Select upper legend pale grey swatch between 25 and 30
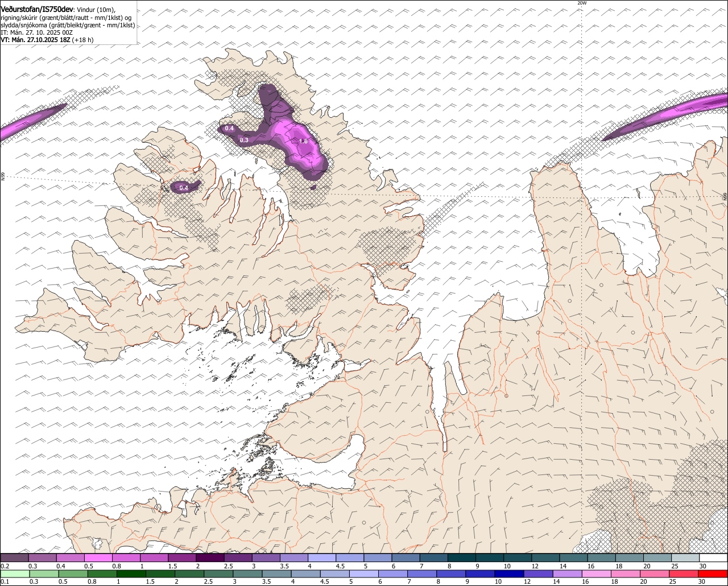Screen dimensions: 728x586 pyautogui.click(x=685, y=558)
